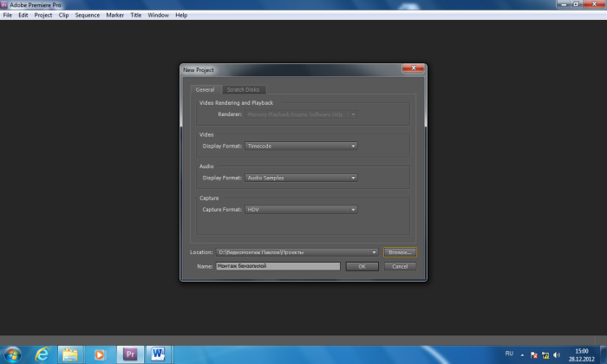Open the Marker menu
This screenshot has height=364, width=607.
pos(115,15)
